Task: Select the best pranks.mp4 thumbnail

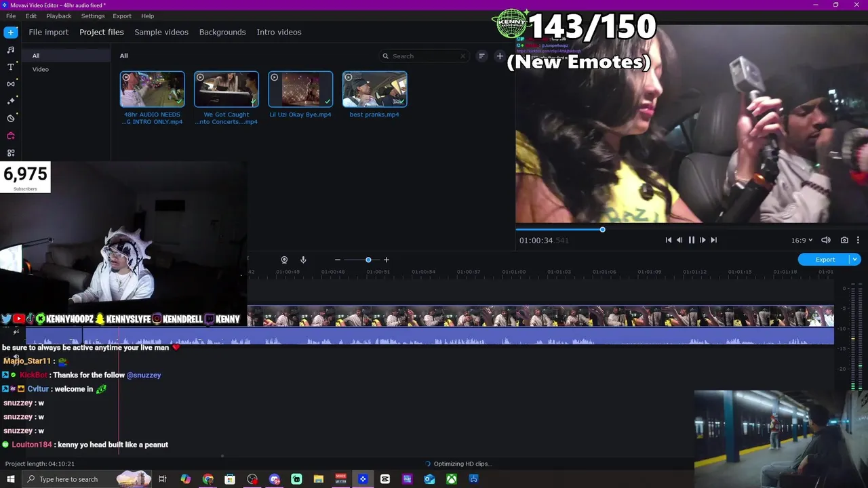Action: point(374,89)
